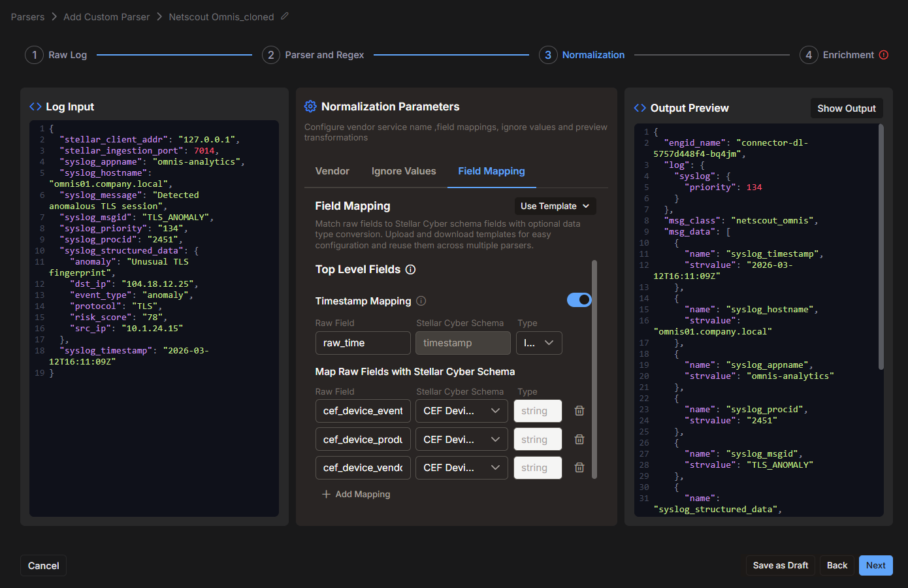The height and width of the screenshot is (588, 908).
Task: Open schema dropdown for cef_device_product row
Action: pyautogui.click(x=462, y=440)
